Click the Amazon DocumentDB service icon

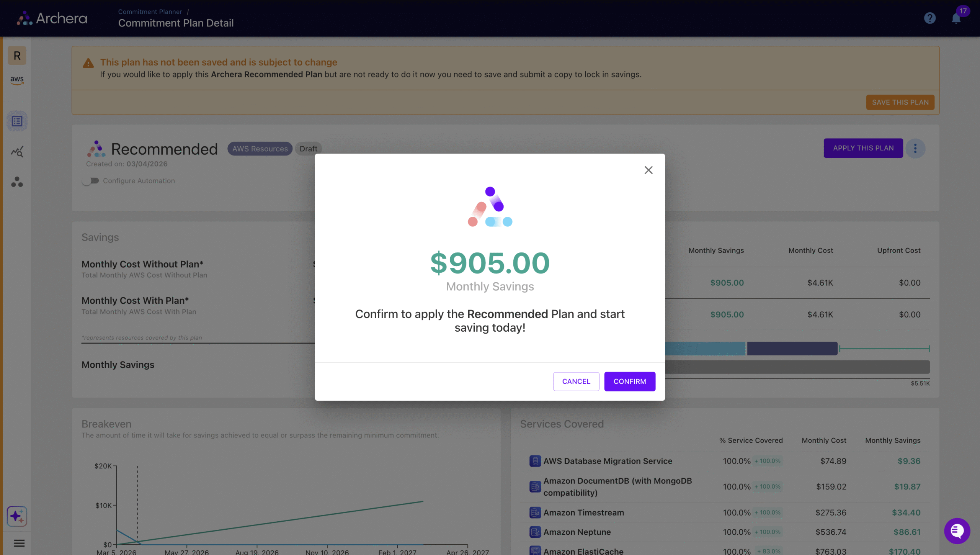(x=535, y=486)
